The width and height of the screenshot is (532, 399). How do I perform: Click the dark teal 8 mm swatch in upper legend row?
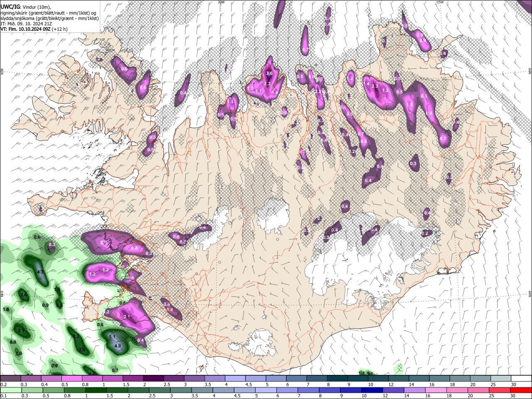pyautogui.click(x=337, y=378)
